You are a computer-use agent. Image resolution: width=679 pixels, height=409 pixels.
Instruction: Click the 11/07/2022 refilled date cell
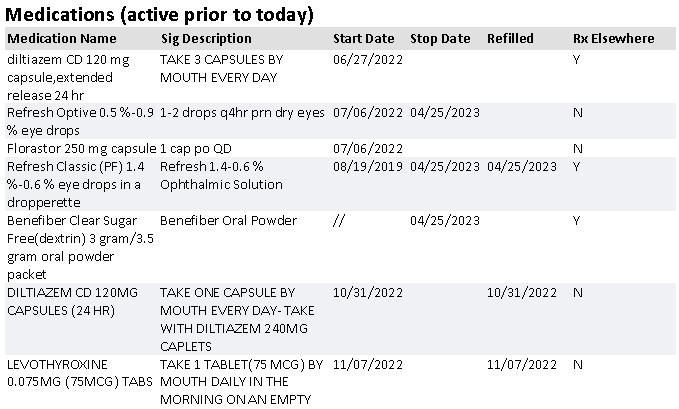click(521, 364)
